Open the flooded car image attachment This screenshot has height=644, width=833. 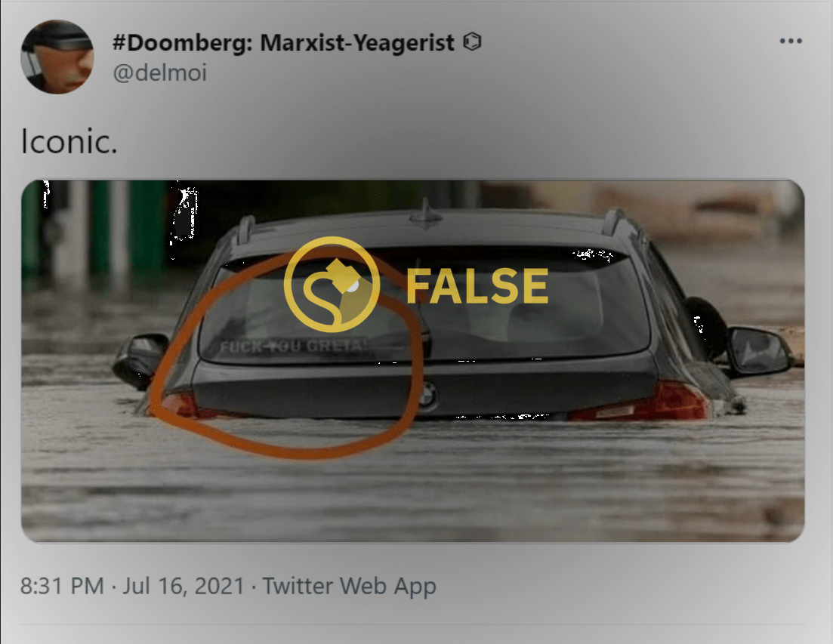pyautogui.click(x=413, y=361)
